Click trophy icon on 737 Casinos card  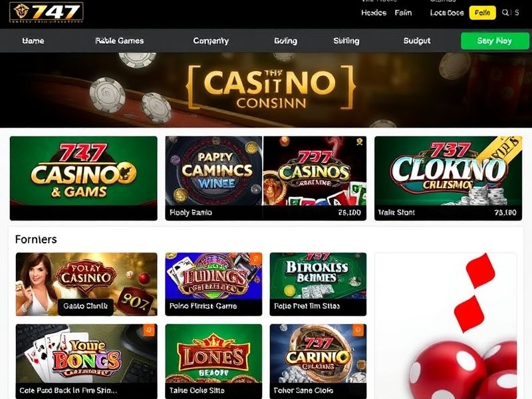pos(359,142)
